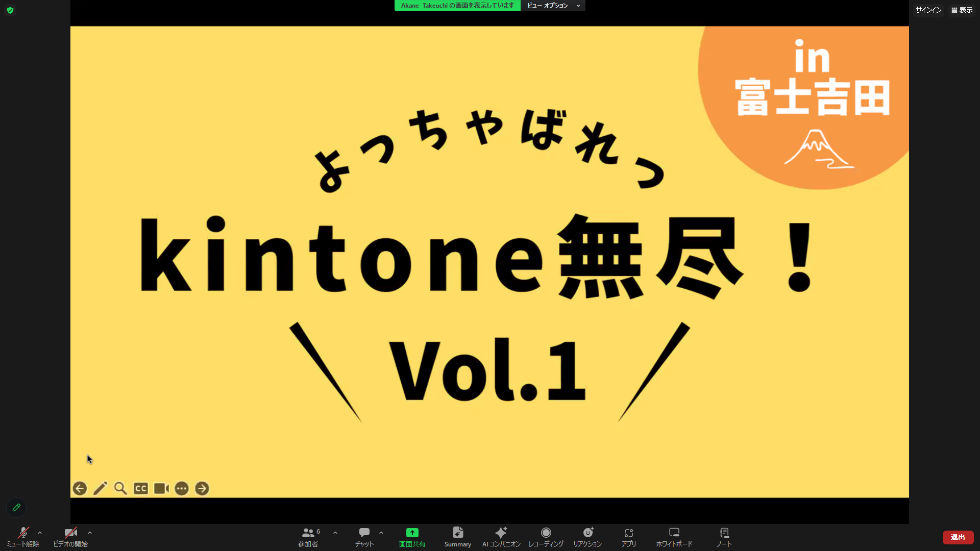Expand chat options arrow

coord(381,533)
